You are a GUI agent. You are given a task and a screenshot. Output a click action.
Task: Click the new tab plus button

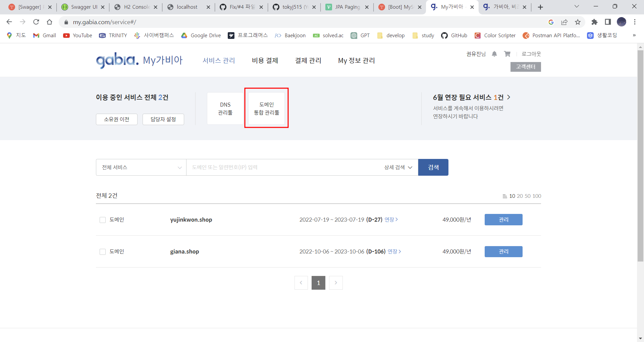pyautogui.click(x=540, y=7)
